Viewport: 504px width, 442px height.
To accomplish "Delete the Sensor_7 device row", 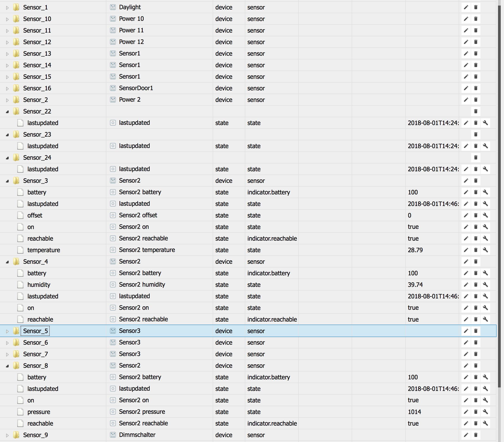I will point(476,354).
